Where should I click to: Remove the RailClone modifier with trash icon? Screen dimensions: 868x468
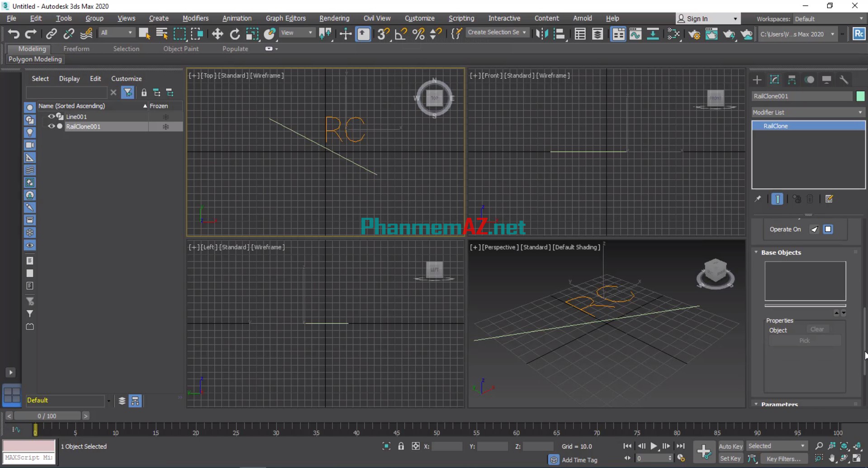(x=810, y=199)
